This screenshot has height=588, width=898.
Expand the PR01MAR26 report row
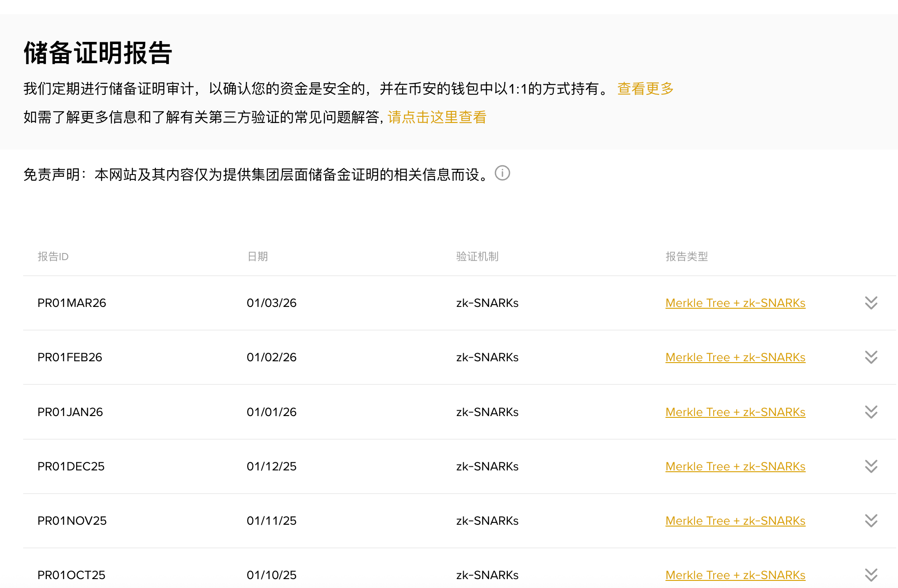pyautogui.click(x=871, y=303)
